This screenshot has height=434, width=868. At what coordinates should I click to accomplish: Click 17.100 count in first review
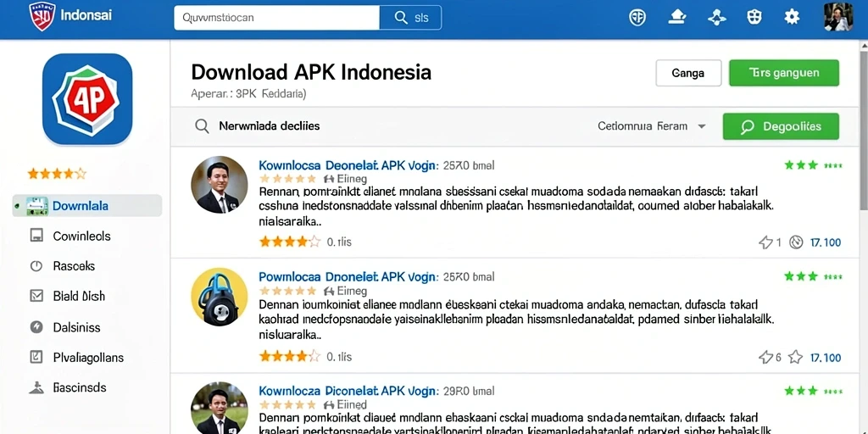826,242
